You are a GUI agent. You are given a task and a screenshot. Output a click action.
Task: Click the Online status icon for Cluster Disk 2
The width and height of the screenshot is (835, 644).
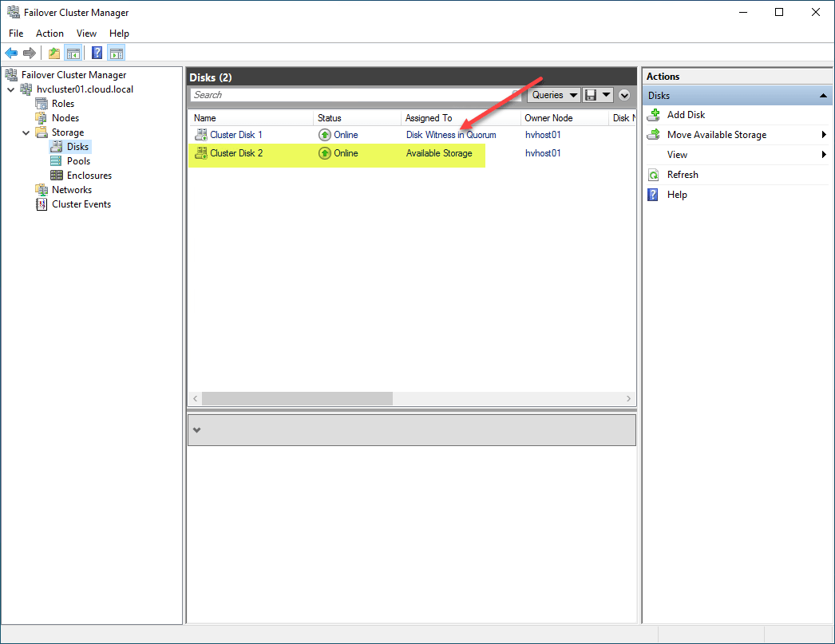click(324, 153)
